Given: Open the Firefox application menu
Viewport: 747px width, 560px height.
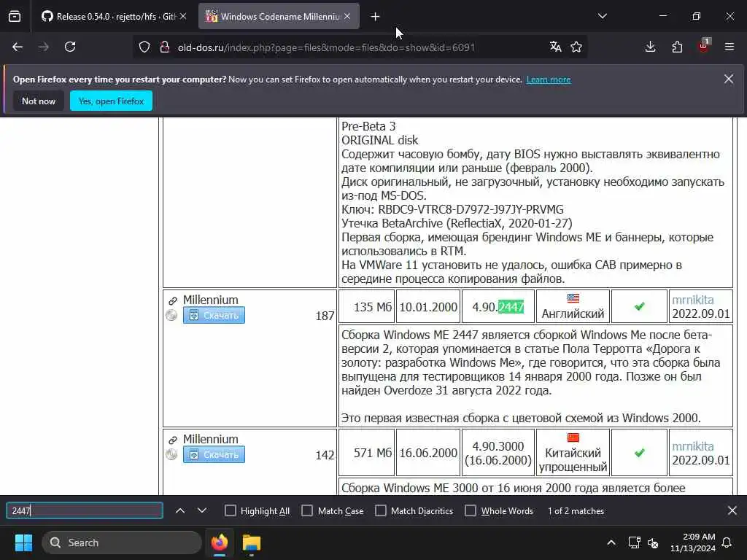Looking at the screenshot, I should click(x=729, y=47).
